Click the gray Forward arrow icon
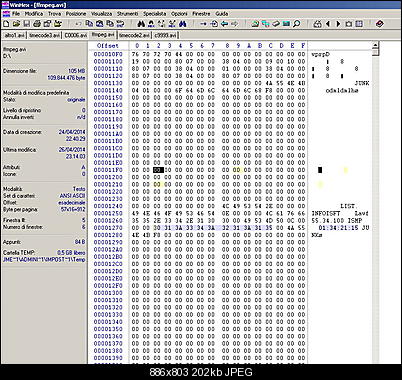This screenshot has height=380, width=402. (x=235, y=24)
